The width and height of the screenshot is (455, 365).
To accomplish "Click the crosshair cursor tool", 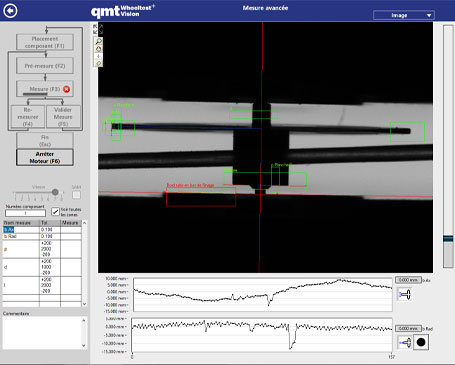I will coord(99,56).
